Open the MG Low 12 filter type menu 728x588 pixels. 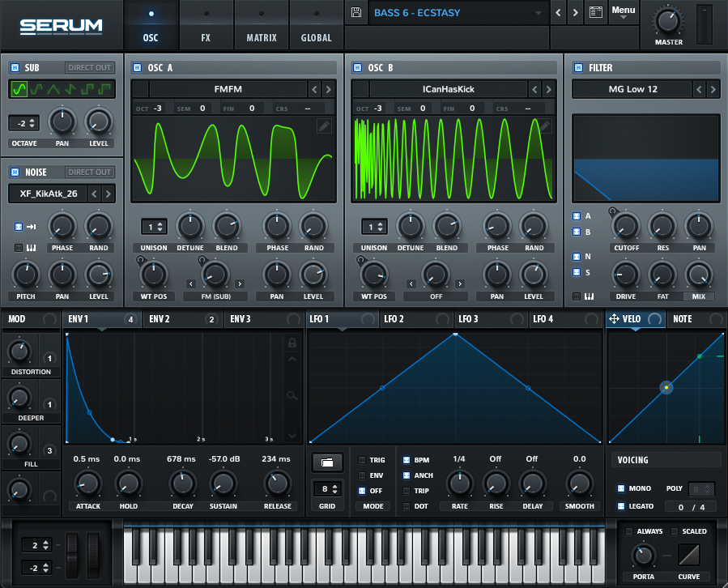pyautogui.click(x=632, y=89)
